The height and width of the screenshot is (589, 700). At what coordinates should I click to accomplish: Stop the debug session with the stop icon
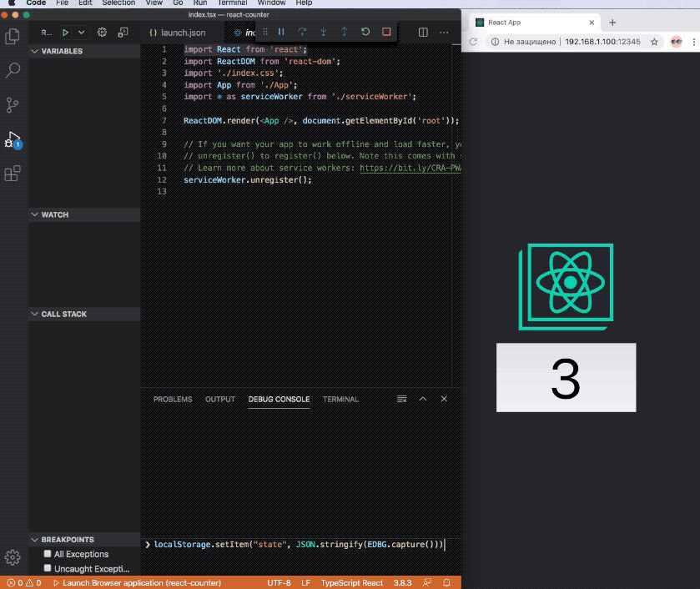coord(385,31)
